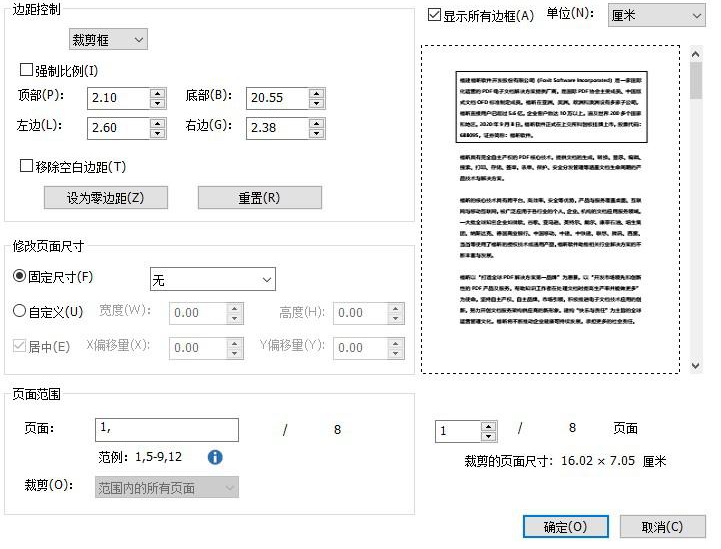Decrease the 右边(G) margin value
The height and width of the screenshot is (549, 721).
[316, 133]
